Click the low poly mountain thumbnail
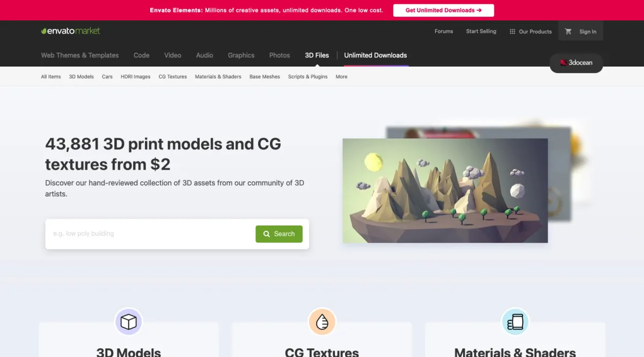The width and height of the screenshot is (644, 357). [445, 191]
